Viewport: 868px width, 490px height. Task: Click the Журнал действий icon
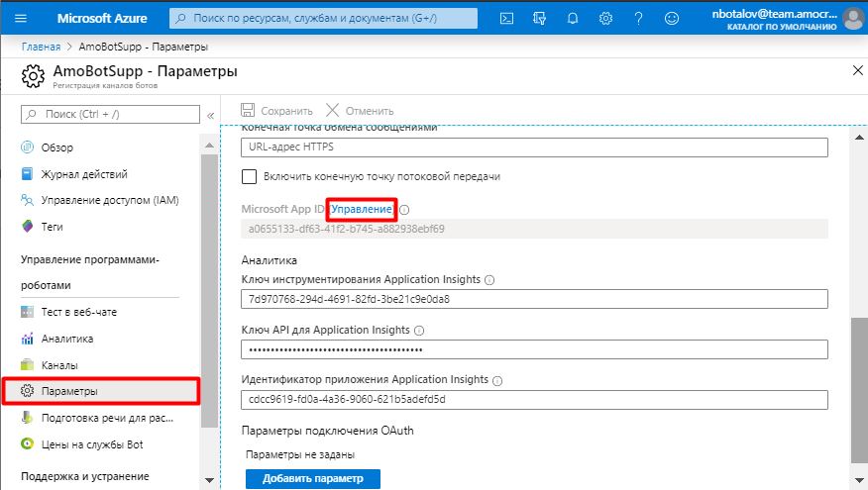pyautogui.click(x=27, y=173)
